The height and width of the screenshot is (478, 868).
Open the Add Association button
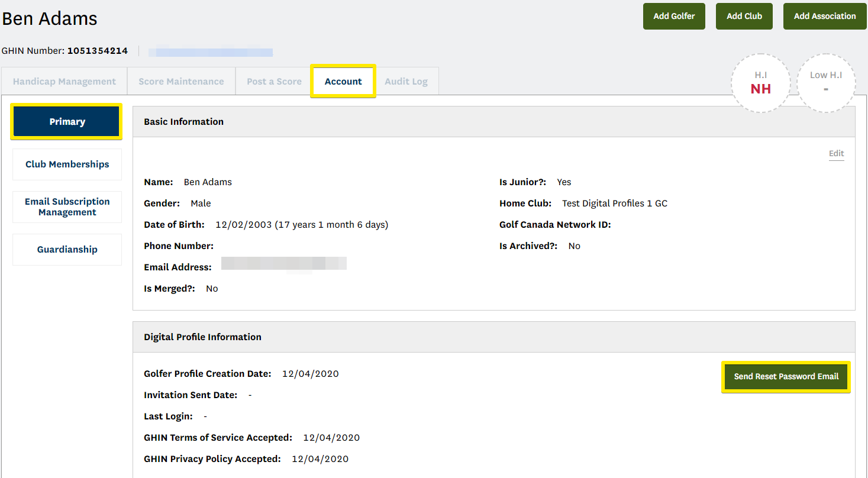pos(825,16)
